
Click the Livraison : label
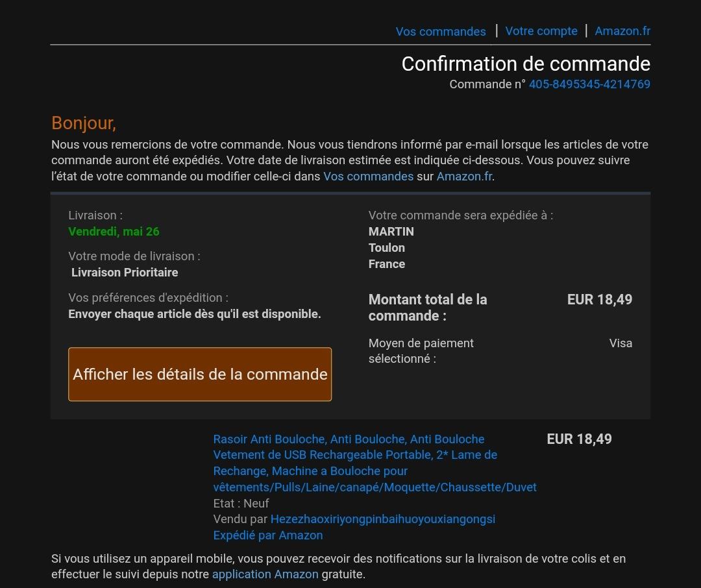(95, 215)
